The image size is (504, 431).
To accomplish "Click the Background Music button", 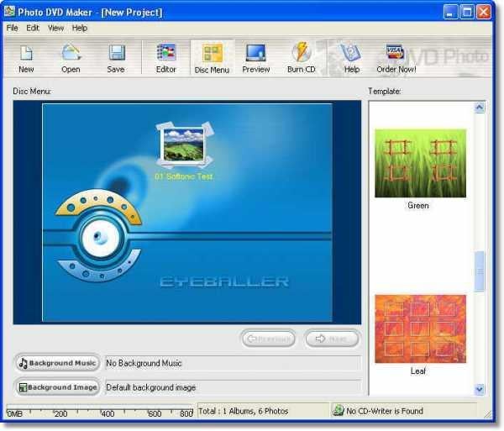I will click(x=58, y=363).
